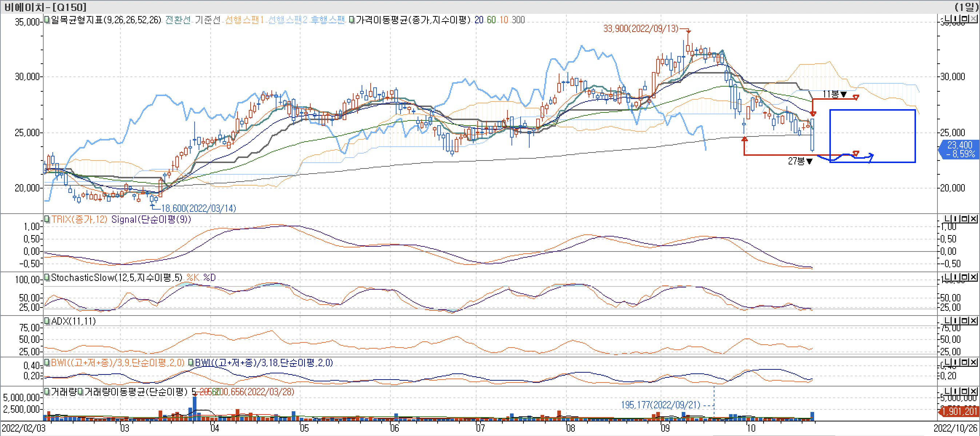The width and height of the screenshot is (980, 436).
Task: Click the L-shaped button in main price panel
Action: point(947,19)
